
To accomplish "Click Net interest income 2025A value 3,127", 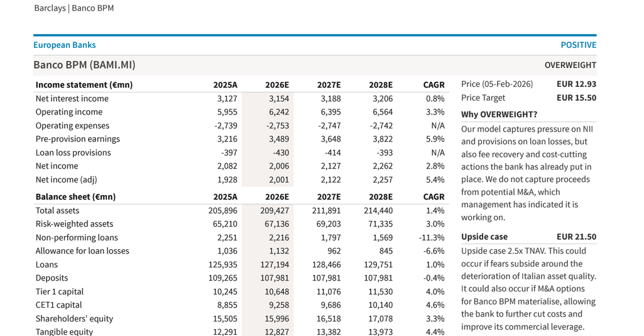I will pos(227,99).
